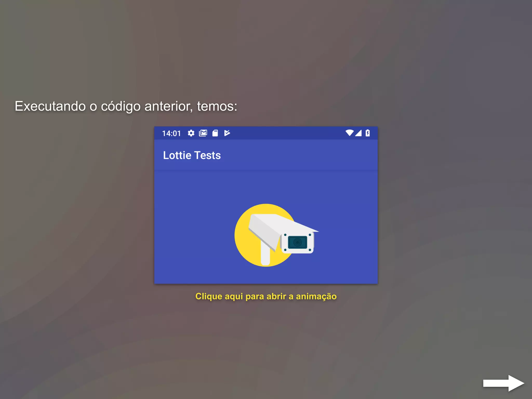This screenshot has height=399, width=532.
Task: Click the 'Lottie Tests' app title
Action: coord(192,155)
